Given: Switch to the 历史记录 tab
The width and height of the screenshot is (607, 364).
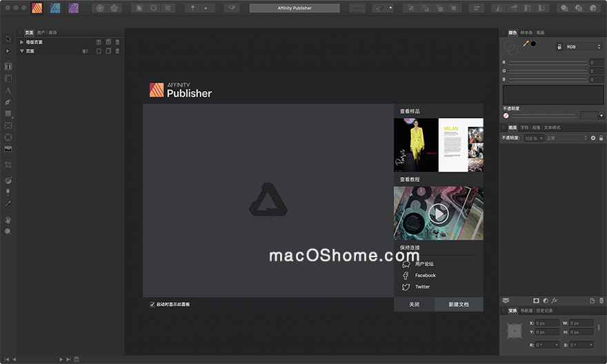Looking at the screenshot, I should tap(545, 311).
